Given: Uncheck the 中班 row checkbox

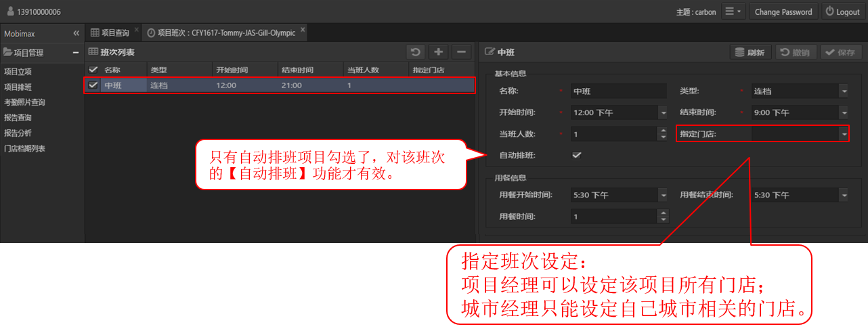Looking at the screenshot, I should tap(93, 85).
